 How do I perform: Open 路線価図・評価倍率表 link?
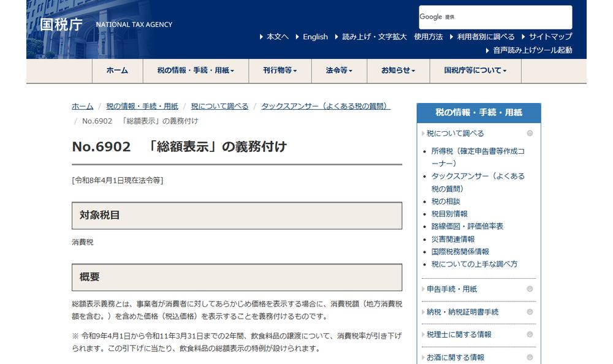coord(467,226)
